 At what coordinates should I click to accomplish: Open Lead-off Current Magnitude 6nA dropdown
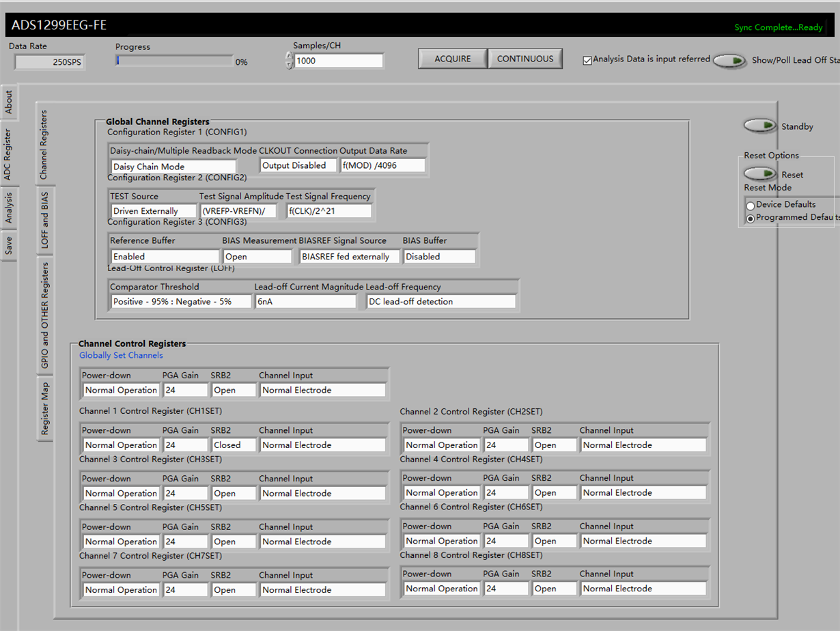click(305, 302)
